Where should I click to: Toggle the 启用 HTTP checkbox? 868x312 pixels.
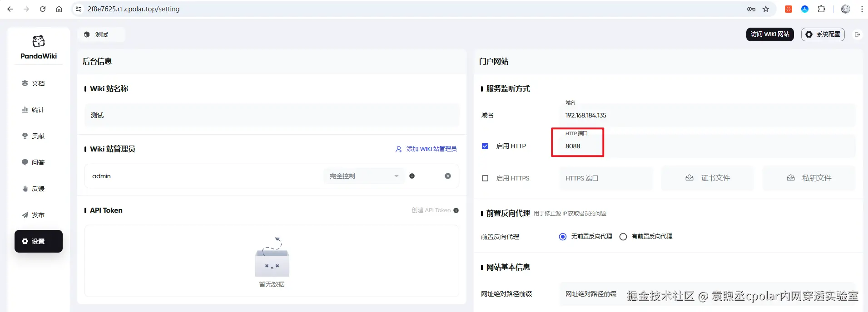[x=485, y=146]
